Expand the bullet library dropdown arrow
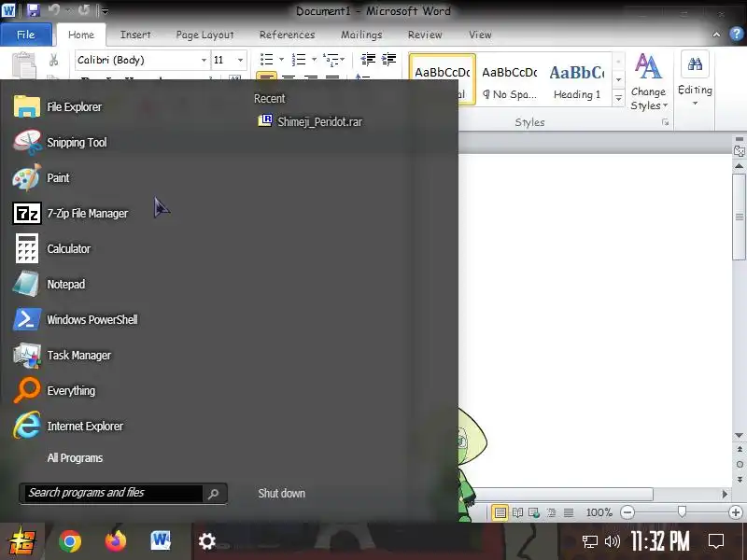Image resolution: width=747 pixels, height=560 pixels. [281, 60]
